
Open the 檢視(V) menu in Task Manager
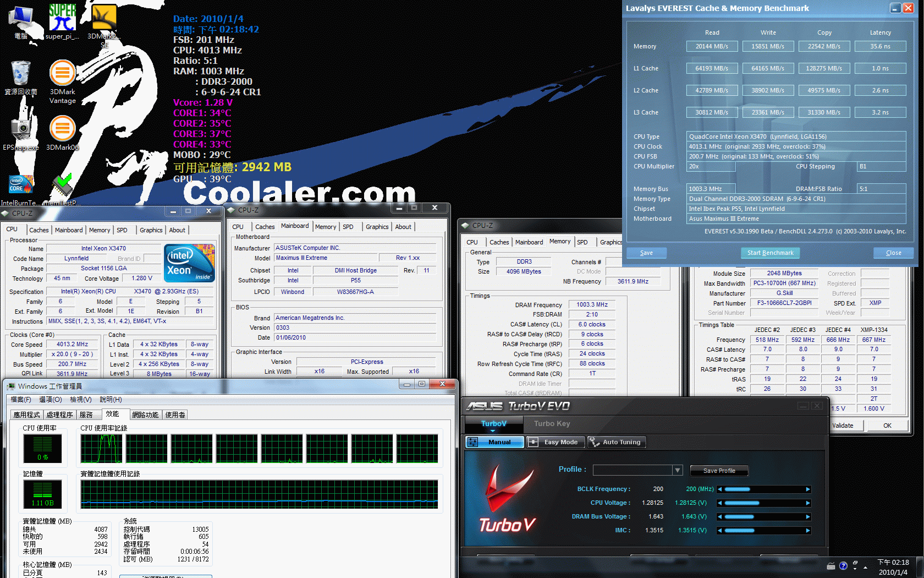(x=81, y=400)
